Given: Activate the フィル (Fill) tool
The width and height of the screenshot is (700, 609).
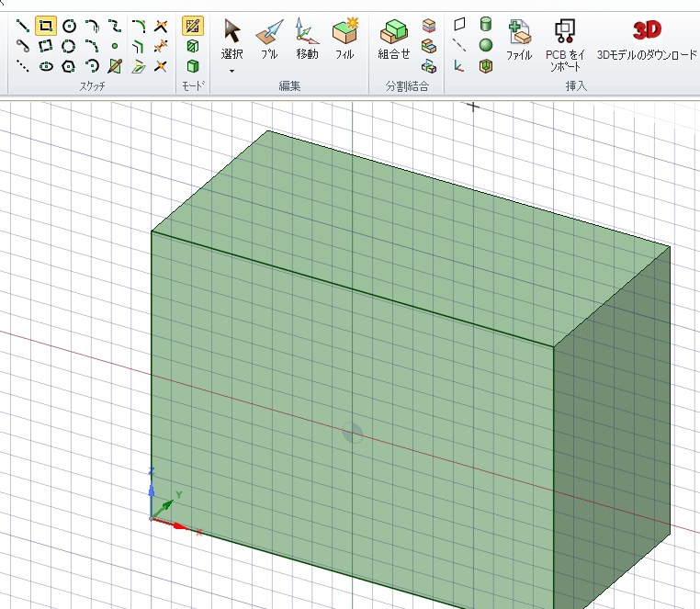Looking at the screenshot, I should pyautogui.click(x=344, y=39).
